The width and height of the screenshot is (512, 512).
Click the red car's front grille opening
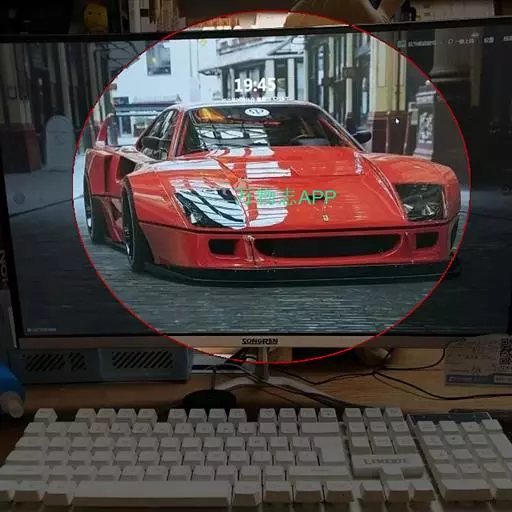coord(327,245)
